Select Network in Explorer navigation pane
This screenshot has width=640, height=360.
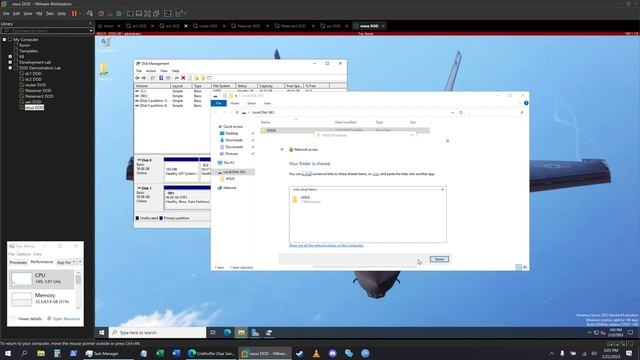tap(230, 188)
